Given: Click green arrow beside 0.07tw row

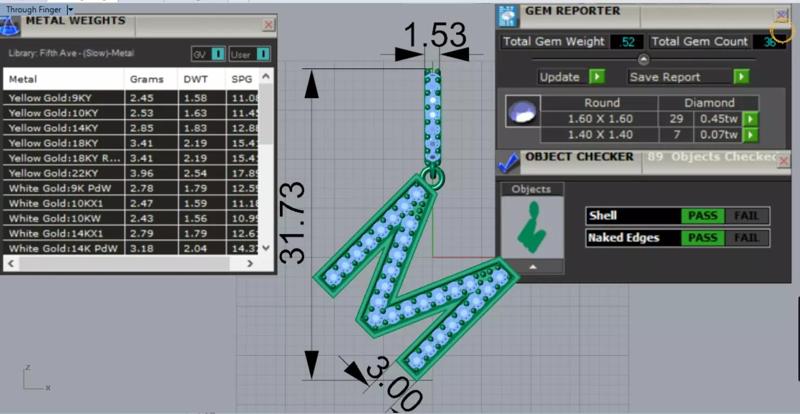Looking at the screenshot, I should [x=750, y=135].
